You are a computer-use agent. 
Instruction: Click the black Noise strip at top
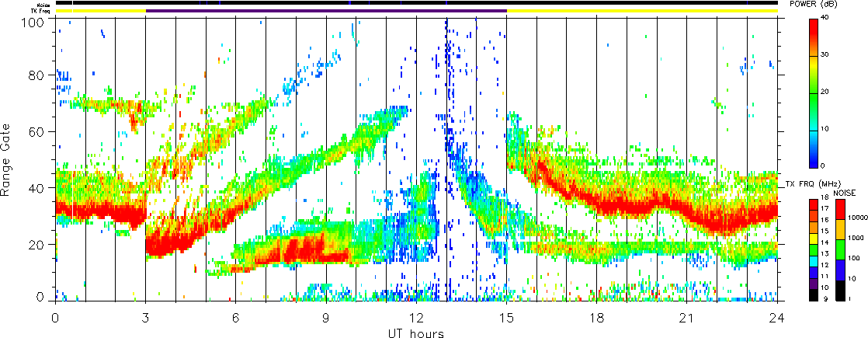417,3
